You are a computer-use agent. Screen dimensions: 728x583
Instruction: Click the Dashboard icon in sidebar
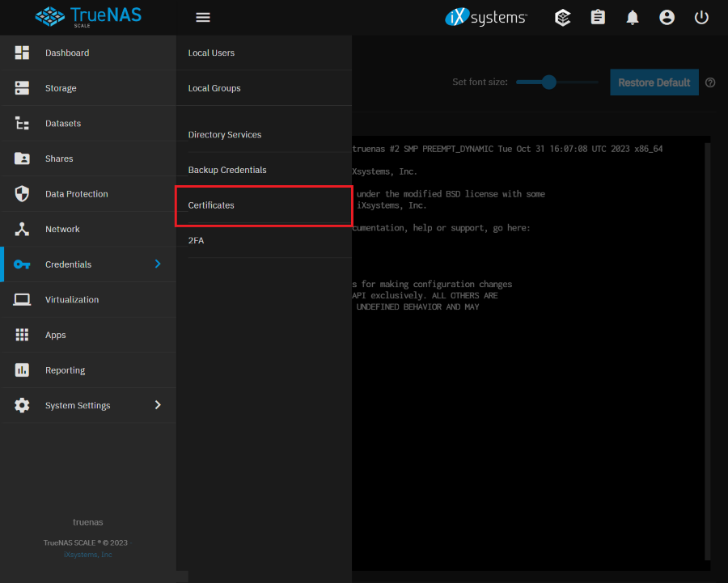pos(22,53)
